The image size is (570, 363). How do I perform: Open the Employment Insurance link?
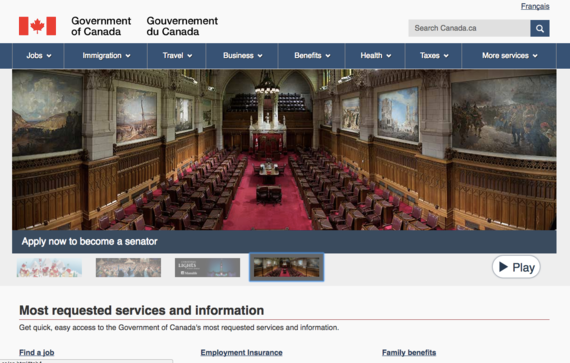pos(241,352)
